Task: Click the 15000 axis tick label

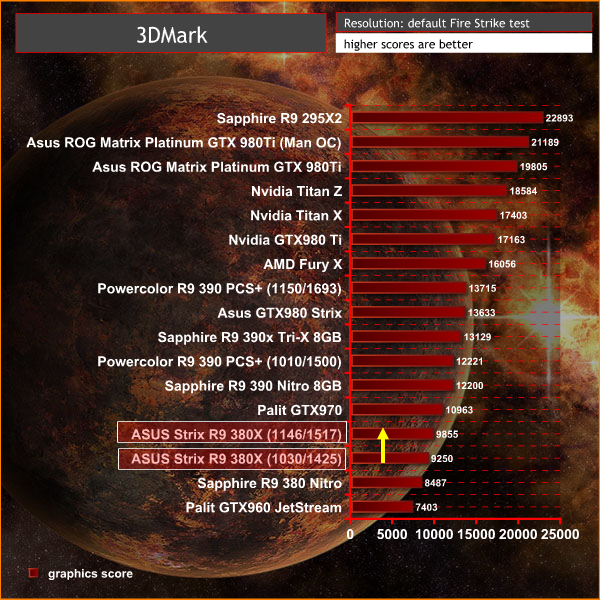Action: click(476, 535)
